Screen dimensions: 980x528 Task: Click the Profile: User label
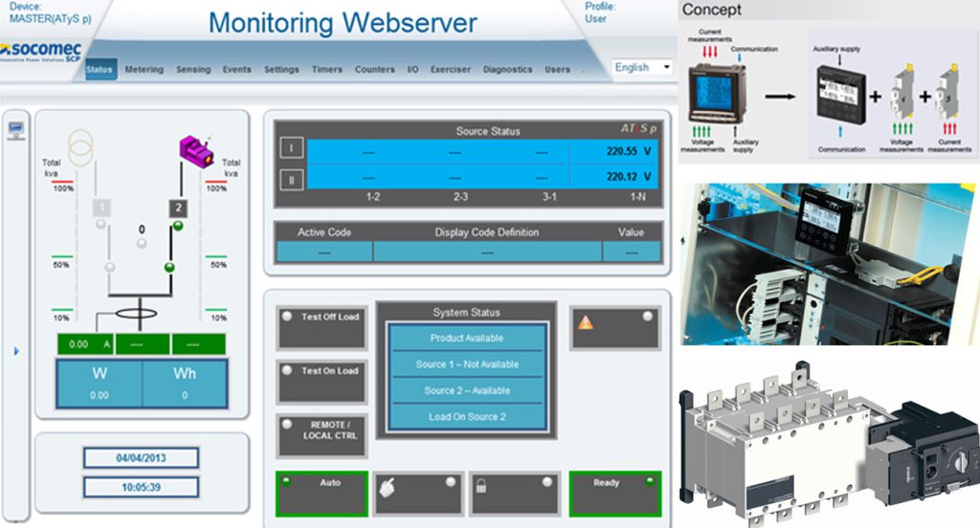[599, 12]
